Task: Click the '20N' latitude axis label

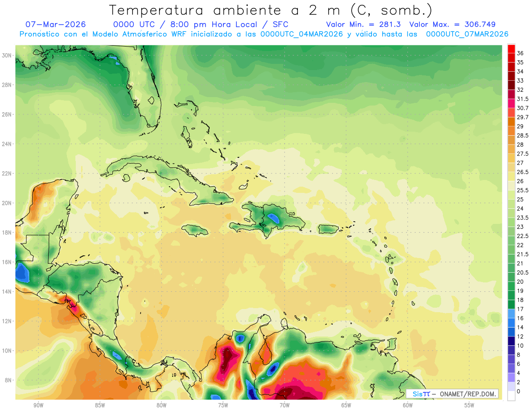Action: click(7, 203)
